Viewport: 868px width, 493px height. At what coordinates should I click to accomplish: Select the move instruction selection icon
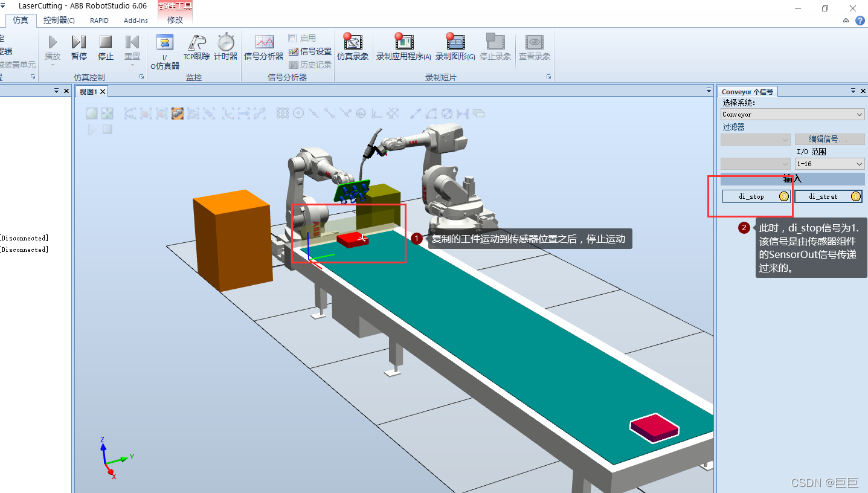pyautogui.click(x=243, y=113)
